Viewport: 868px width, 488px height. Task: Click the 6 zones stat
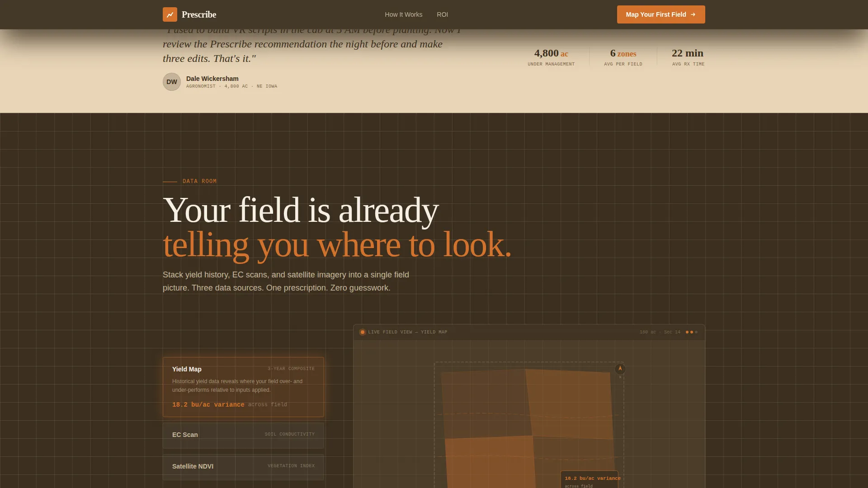(x=623, y=53)
